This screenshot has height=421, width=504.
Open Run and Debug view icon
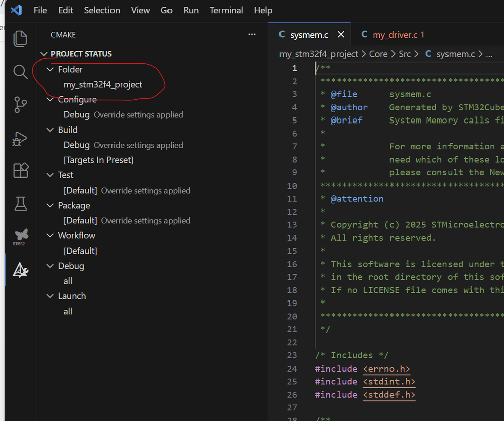coord(20,138)
